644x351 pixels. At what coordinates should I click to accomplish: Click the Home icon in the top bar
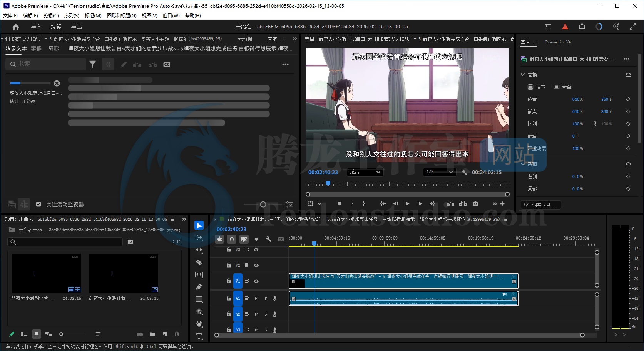click(16, 27)
